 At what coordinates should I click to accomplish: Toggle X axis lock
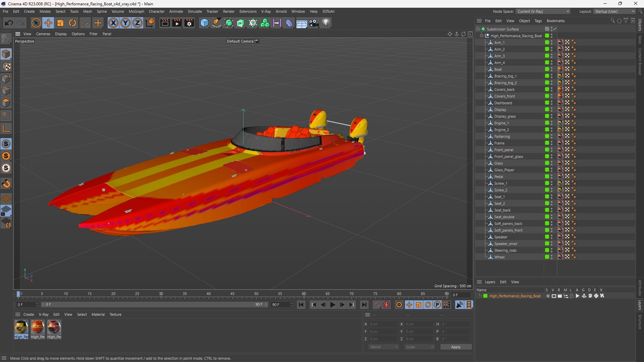(113, 23)
